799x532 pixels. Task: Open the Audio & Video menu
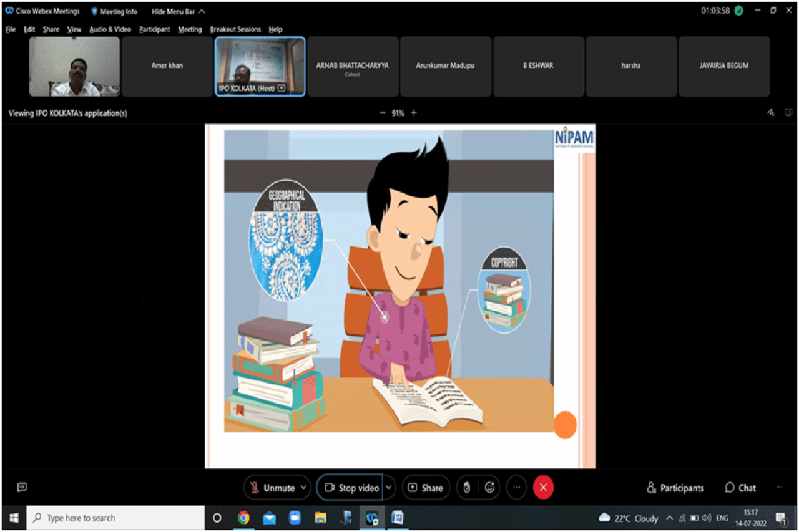coord(110,29)
